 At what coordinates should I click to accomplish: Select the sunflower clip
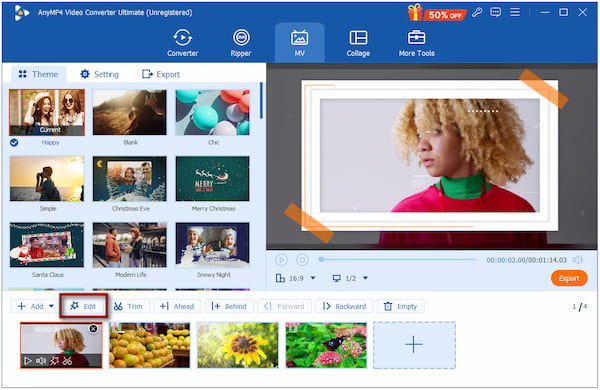(x=238, y=345)
